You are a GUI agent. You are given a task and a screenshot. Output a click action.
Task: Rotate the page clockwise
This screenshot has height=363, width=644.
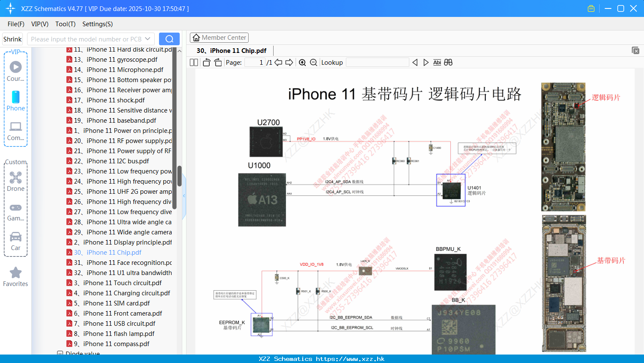[x=218, y=63]
